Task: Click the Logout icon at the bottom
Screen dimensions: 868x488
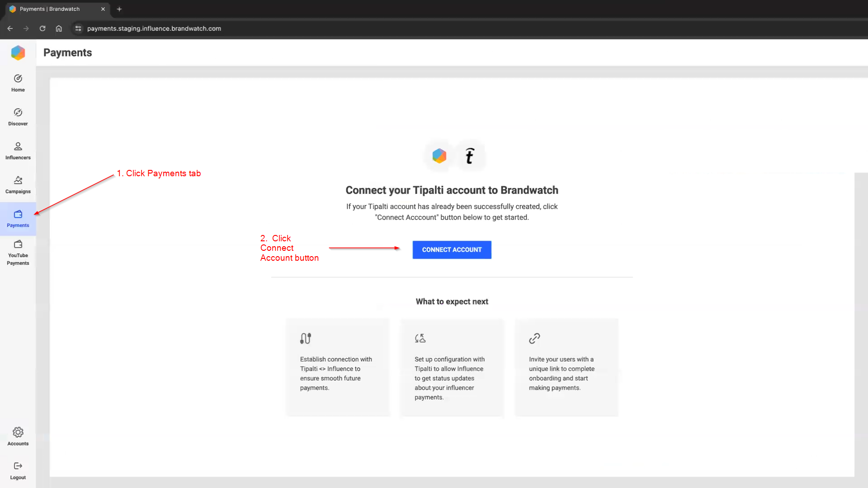Action: [x=18, y=466]
